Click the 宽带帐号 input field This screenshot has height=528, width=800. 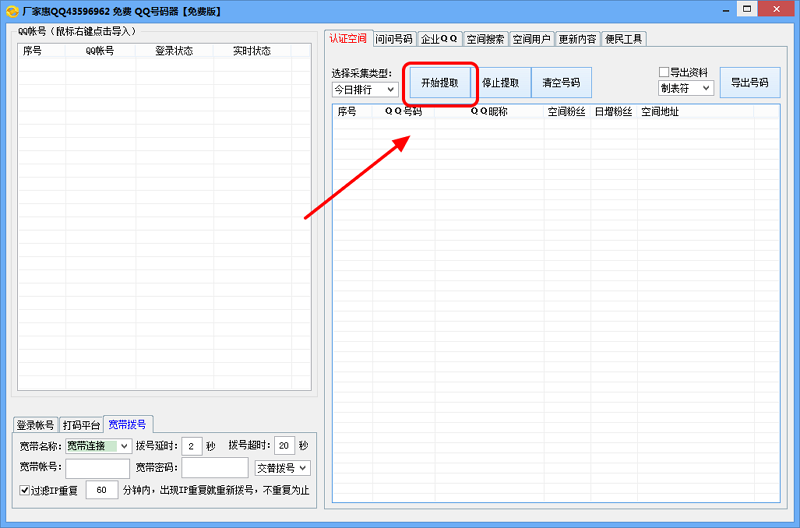pyautogui.click(x=97, y=468)
